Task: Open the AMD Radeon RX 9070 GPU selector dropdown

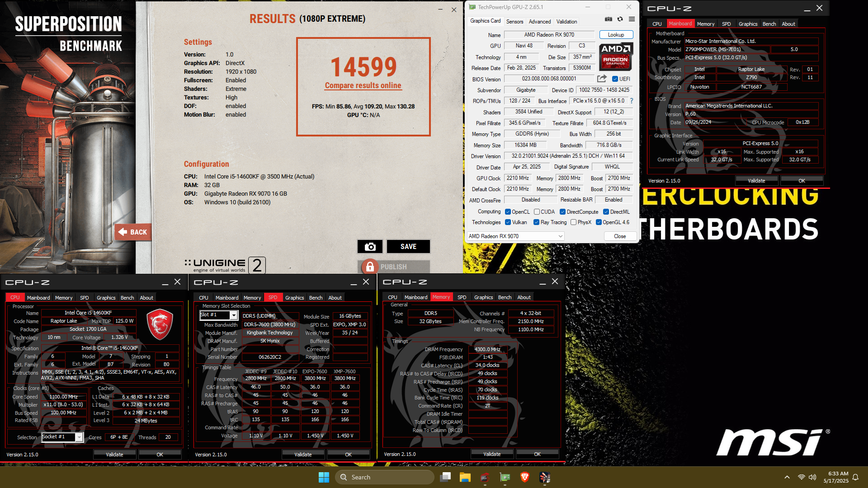Action: pos(515,236)
